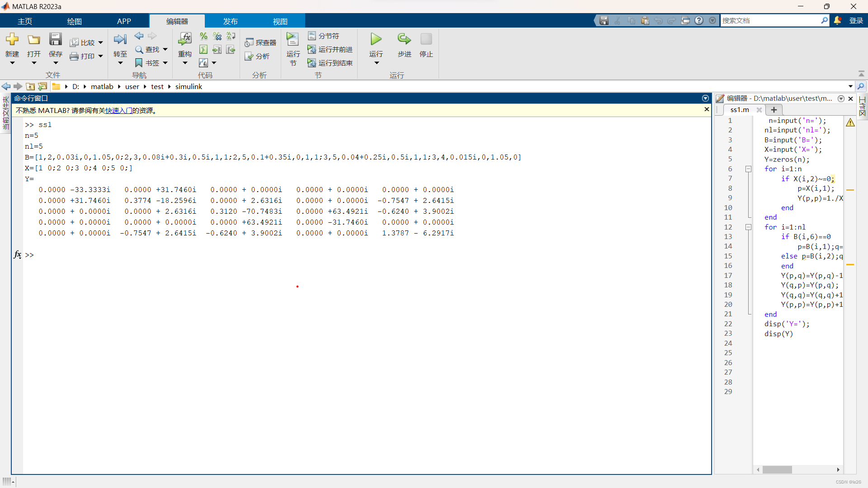Click the Print icon
The image size is (868, 488).
tap(74, 56)
